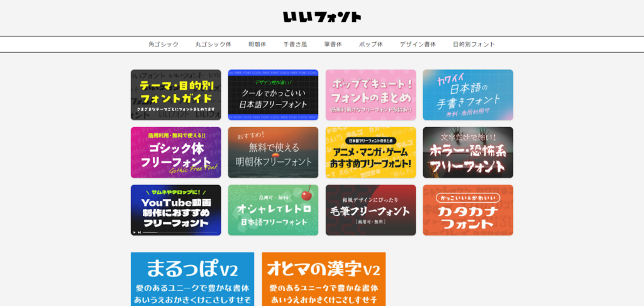
Task: Open テーマ・目的別フォントガイド banner
Action: click(175, 95)
